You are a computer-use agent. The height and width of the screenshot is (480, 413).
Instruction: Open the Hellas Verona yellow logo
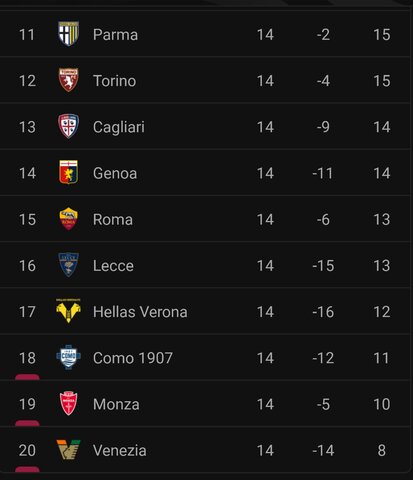[x=68, y=311]
